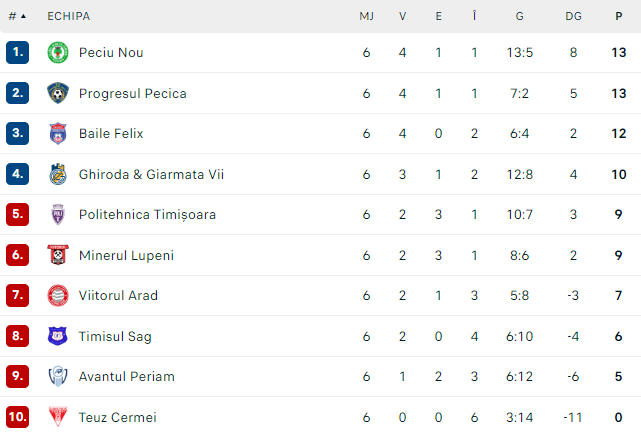Open the Peciu Nou team link

[111, 53]
